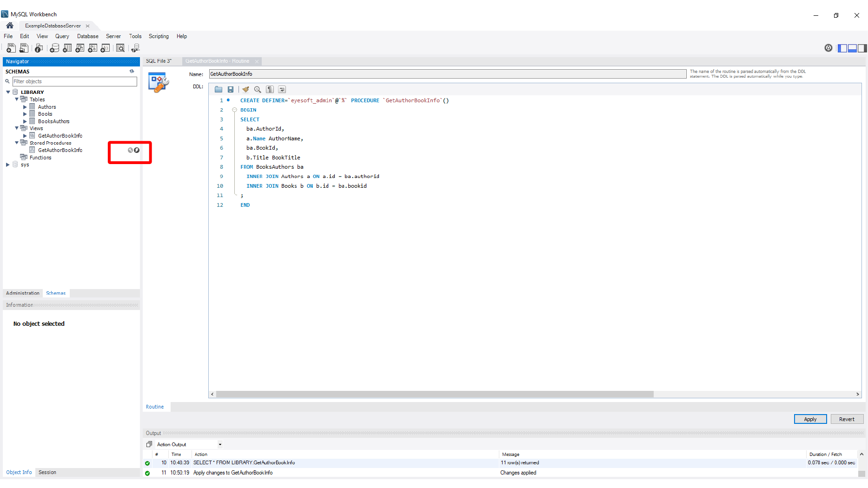Screen dimensions: 868x488
Task: Select output row 'Apply changes to GetAuthorBookInfo'
Action: [500, 473]
